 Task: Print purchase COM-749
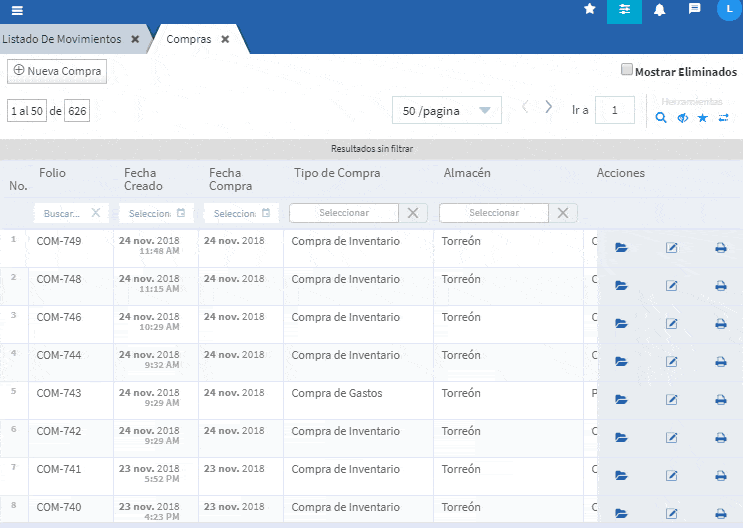tap(721, 247)
